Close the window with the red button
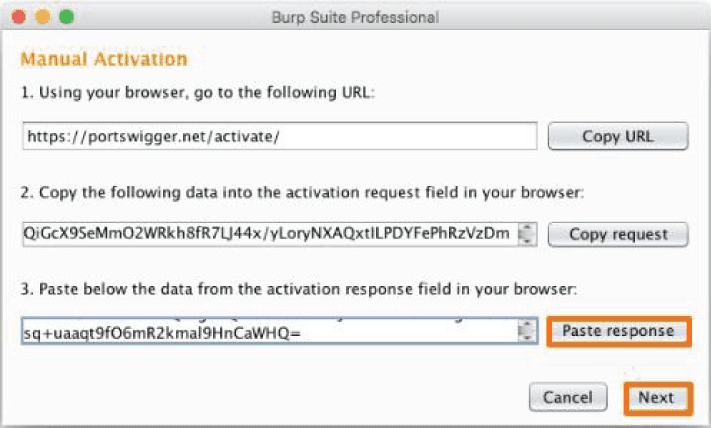 [x=23, y=17]
